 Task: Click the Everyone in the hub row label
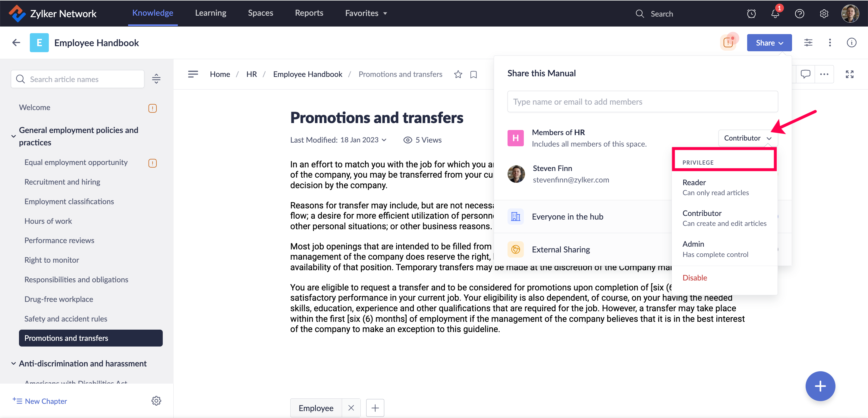click(568, 217)
